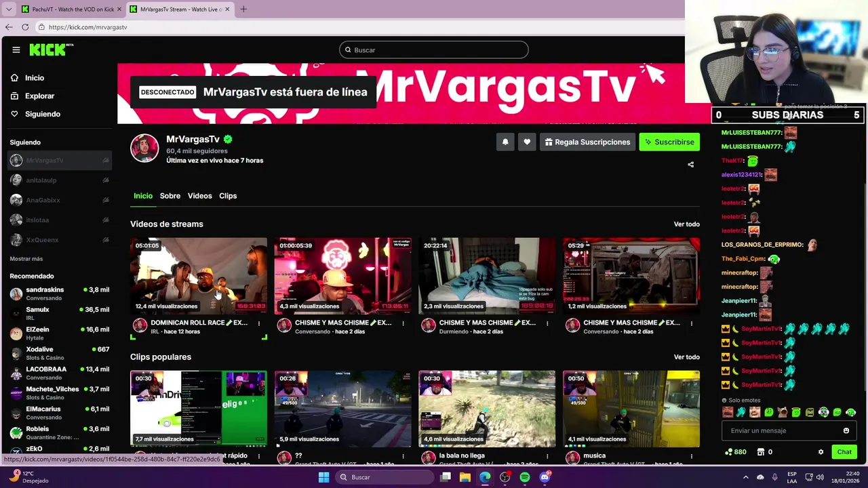The width and height of the screenshot is (868, 488).
Task: Switch to the Sobre tab
Action: [170, 196]
